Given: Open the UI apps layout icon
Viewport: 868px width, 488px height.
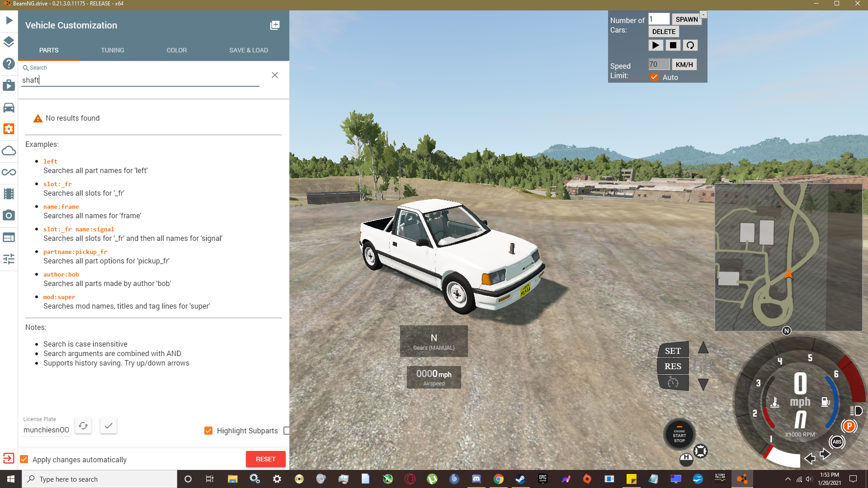Looking at the screenshot, I should click(9, 237).
